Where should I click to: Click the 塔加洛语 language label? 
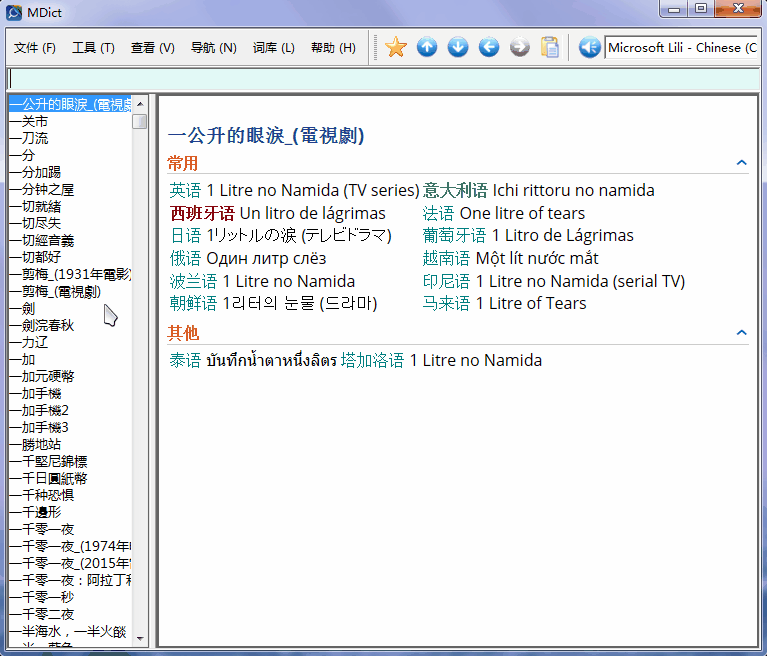(373, 360)
